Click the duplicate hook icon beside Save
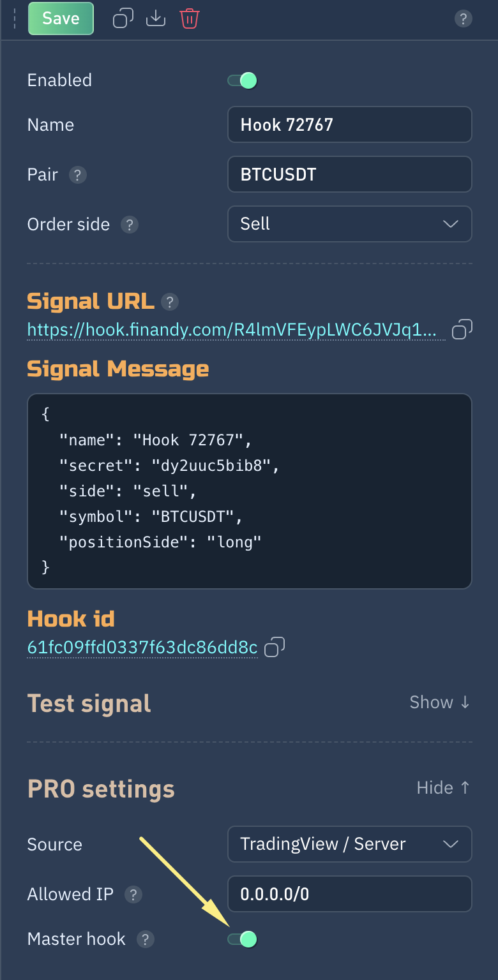Screen dimensions: 498x980 click(123, 19)
